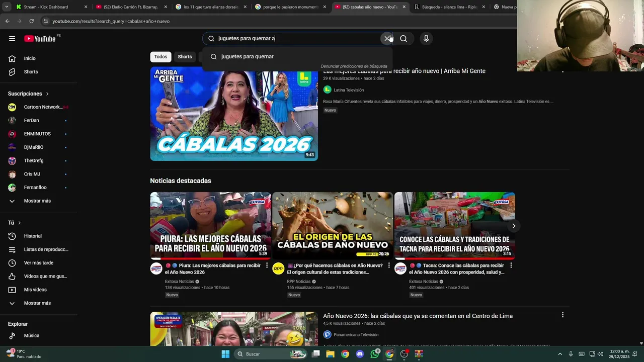The width and height of the screenshot is (644, 362).
Task: Expand Tú section with Mostrar más
Action: tap(38, 303)
